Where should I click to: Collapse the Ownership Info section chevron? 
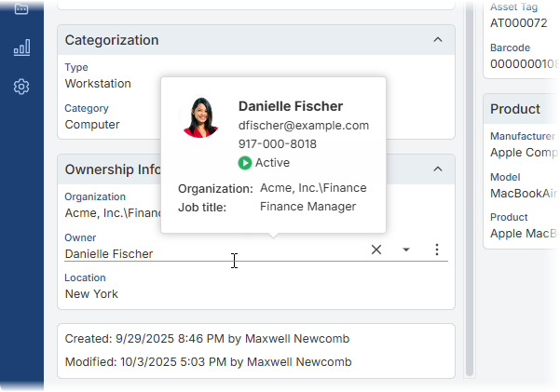click(438, 169)
